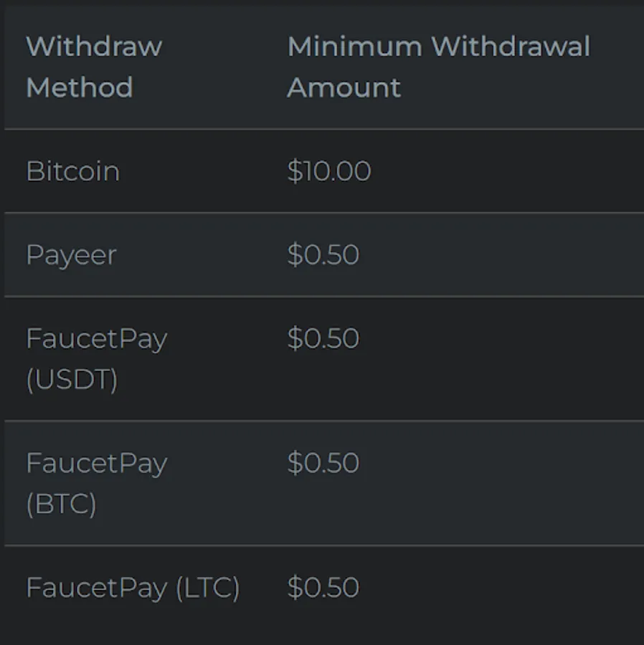Viewport: 644px width, 645px height.
Task: Click the FaucetPay BTC $0.50 amount
Action: [323, 463]
